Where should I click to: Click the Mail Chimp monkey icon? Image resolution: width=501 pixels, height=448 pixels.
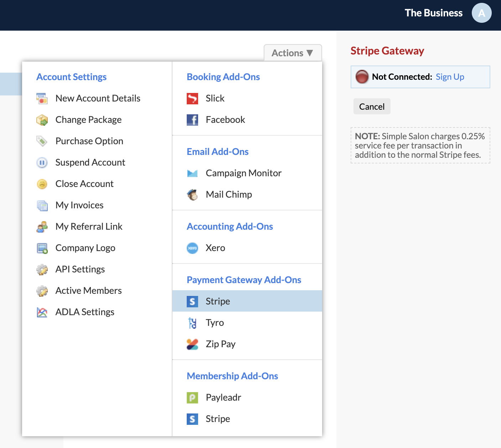pos(192,194)
